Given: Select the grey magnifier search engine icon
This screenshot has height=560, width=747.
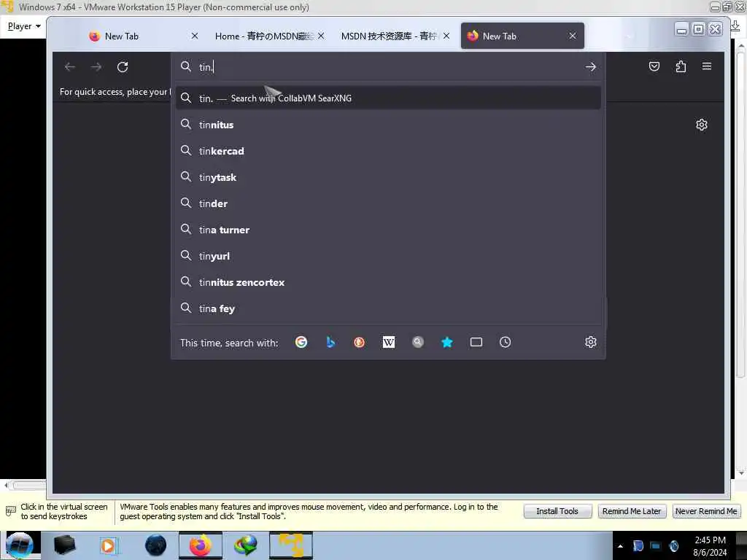Looking at the screenshot, I should 418,342.
